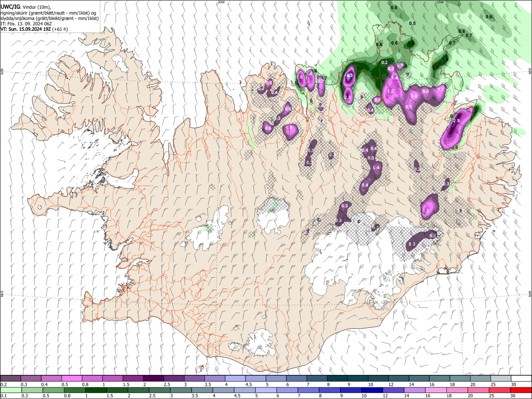Select the bright pink top-row swatch between 0.5 and 0.8
Image resolution: width=532 pixels, height=399 pixels.
point(71,379)
